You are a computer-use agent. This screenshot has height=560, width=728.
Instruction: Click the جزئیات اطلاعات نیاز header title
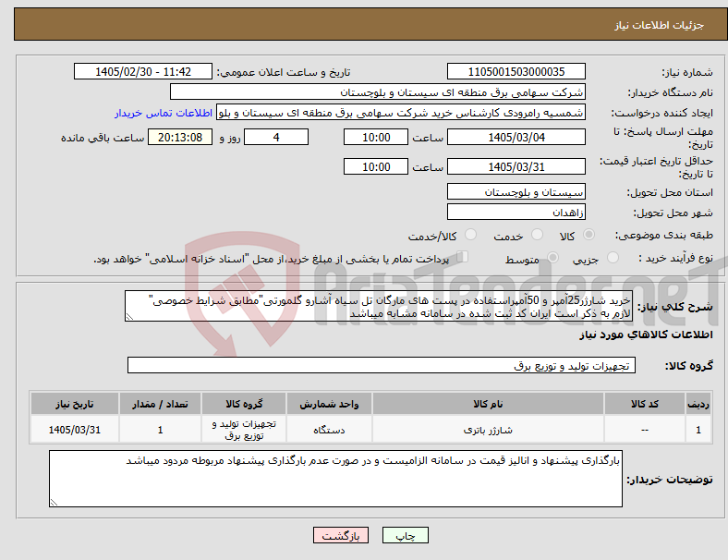tap(660, 25)
